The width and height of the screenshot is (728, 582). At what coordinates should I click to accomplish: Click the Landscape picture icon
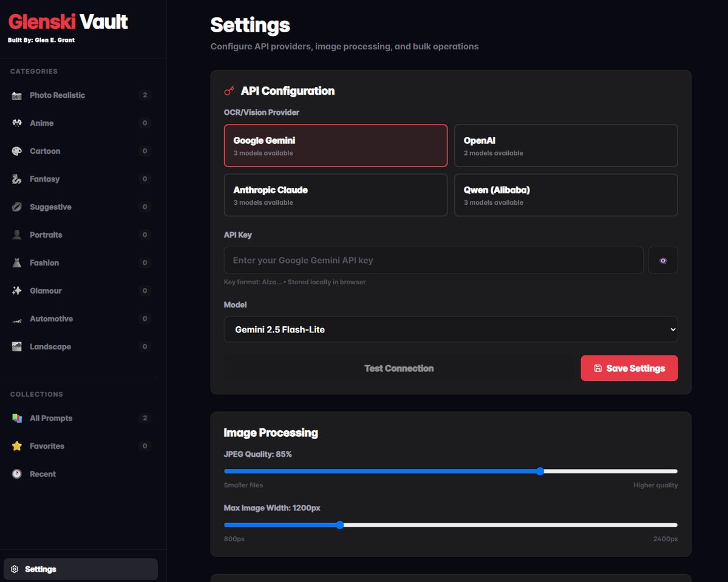[x=17, y=346]
